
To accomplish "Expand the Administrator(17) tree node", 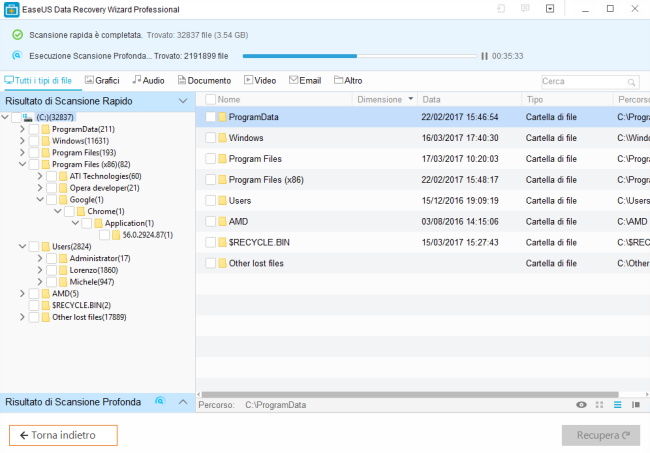I will coord(40,258).
